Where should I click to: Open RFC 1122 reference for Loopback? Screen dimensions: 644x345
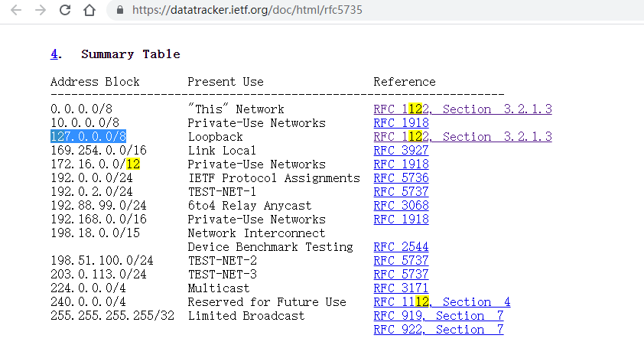pos(463,136)
